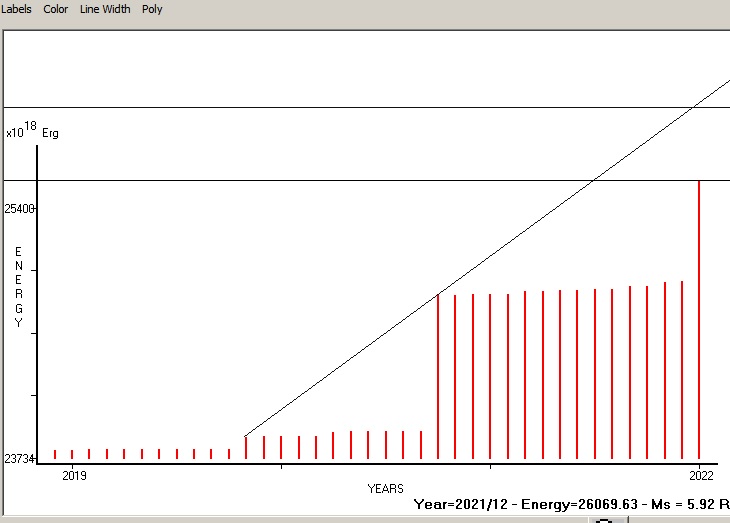Click the first red bar above 2019
730x523 pixels.
[x=55, y=454]
